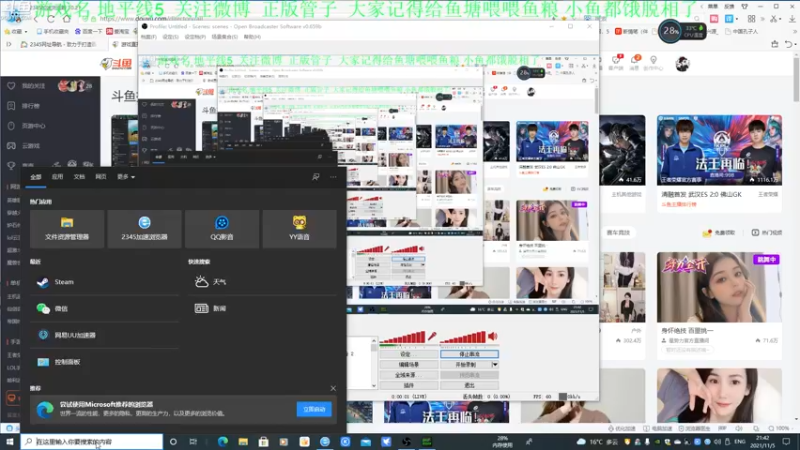Open 网易UU加速器 in the search panel
The image size is (800, 450).
105,335
